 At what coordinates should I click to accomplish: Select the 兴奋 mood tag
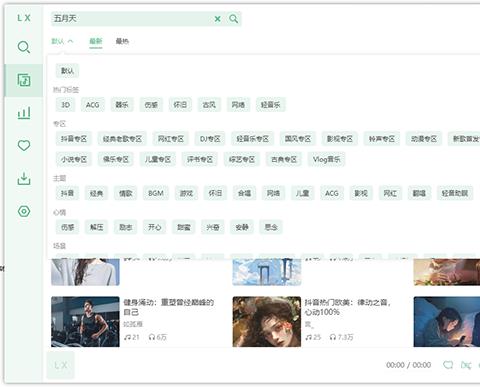click(x=213, y=227)
